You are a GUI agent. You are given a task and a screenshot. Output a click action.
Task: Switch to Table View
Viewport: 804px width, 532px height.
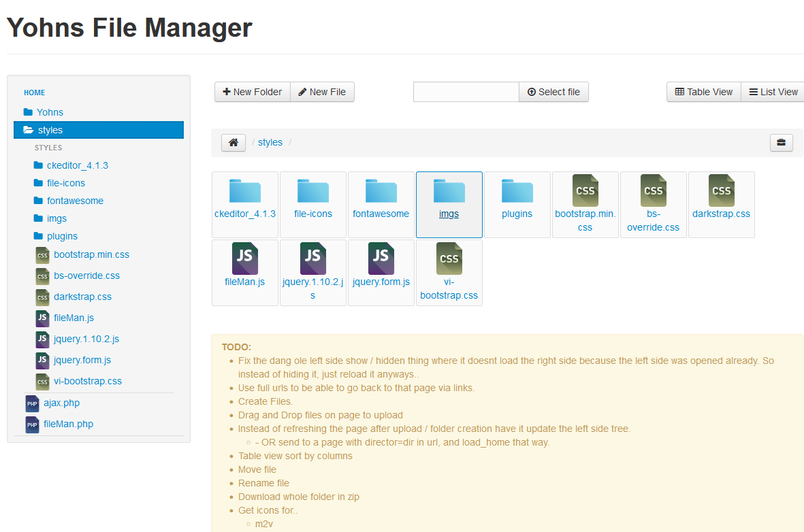point(703,92)
